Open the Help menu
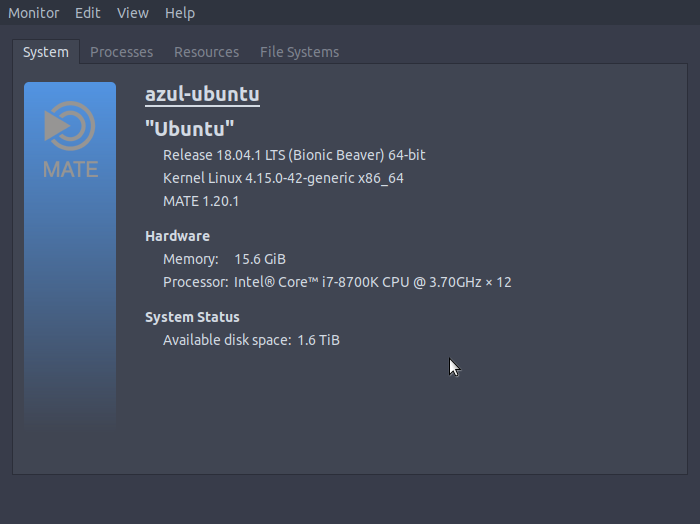 coord(180,13)
